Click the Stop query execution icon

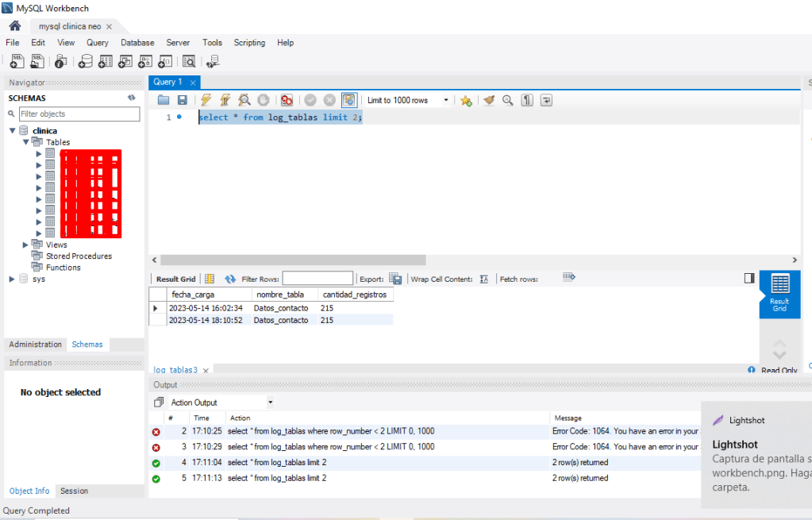pos(264,100)
